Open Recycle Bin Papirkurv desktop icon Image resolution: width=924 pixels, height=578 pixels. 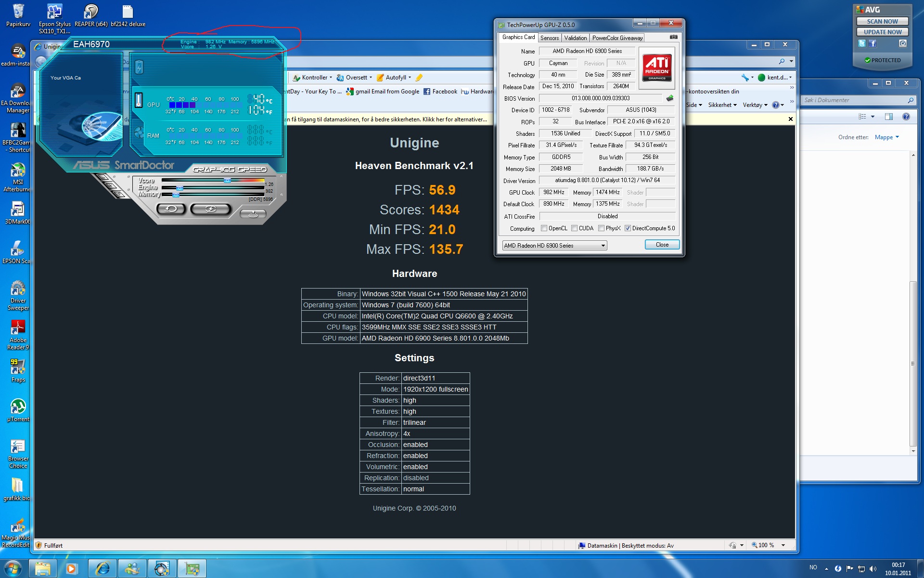click(18, 15)
